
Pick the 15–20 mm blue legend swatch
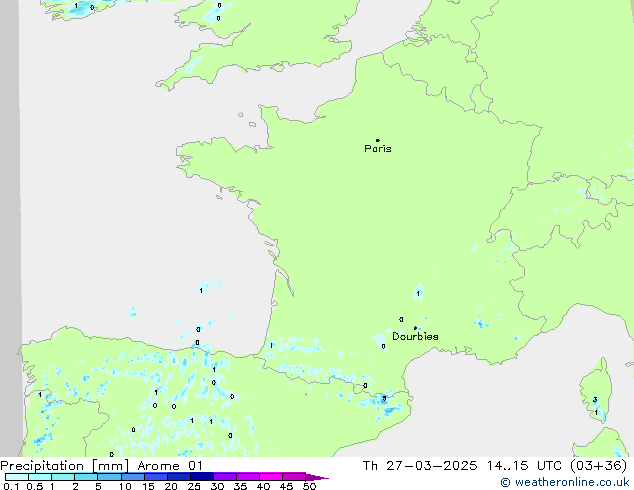[x=156, y=477]
